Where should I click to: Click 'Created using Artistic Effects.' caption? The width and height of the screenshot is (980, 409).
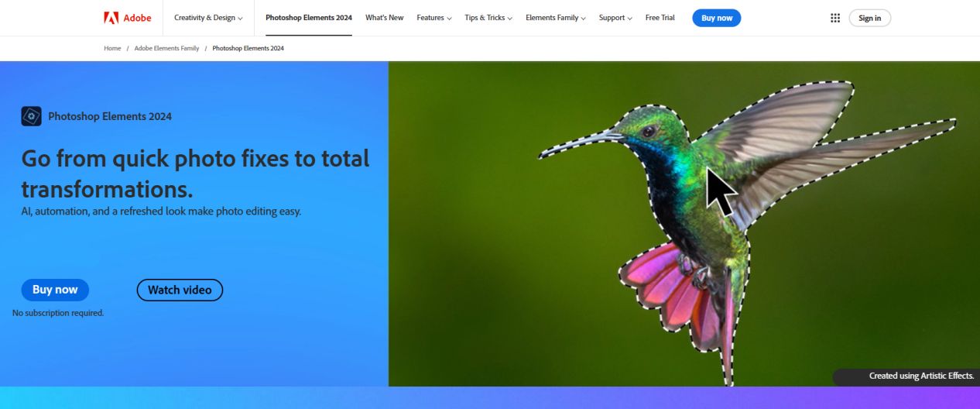pos(921,376)
